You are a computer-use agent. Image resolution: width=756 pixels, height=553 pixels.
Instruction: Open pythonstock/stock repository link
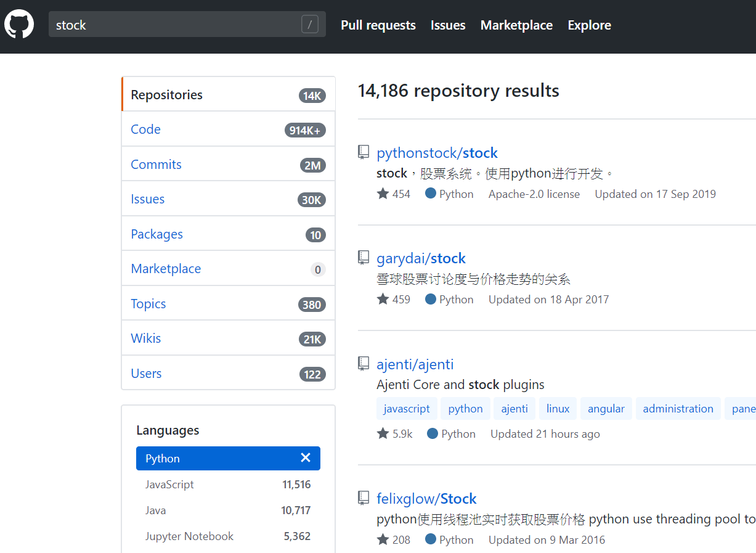[437, 153]
